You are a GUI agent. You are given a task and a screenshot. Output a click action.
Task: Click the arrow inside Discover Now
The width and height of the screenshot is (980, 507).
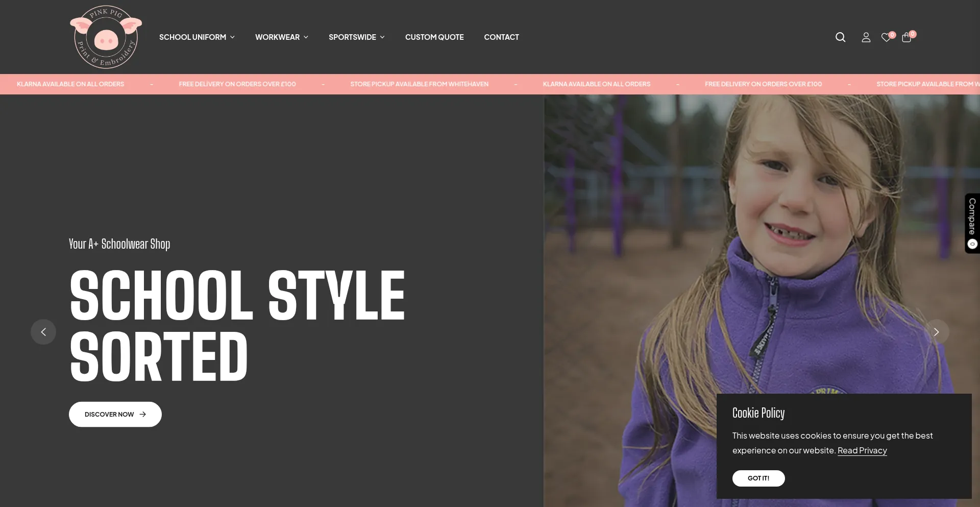click(143, 414)
